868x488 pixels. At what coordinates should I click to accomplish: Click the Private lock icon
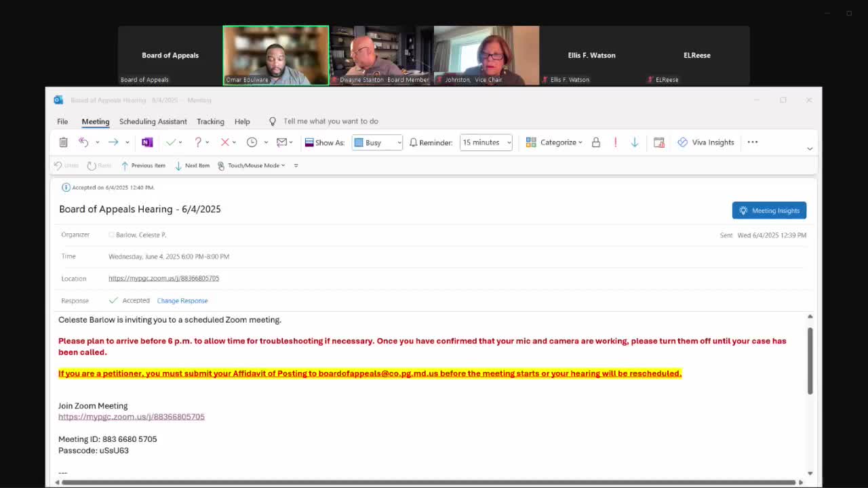coord(596,142)
